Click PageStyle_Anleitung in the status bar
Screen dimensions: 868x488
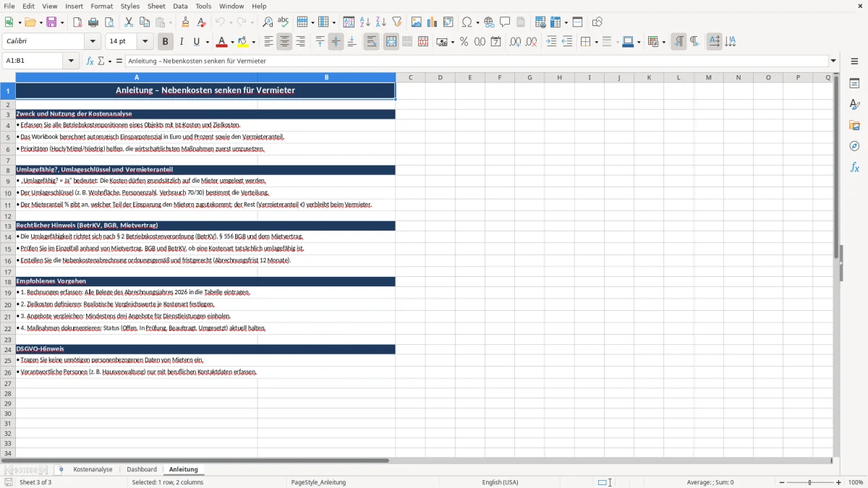(x=318, y=482)
